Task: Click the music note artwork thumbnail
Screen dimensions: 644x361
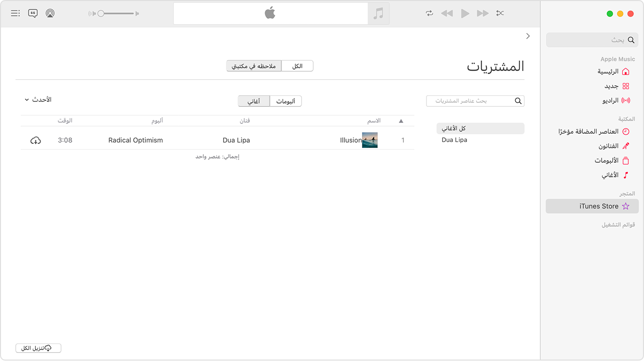Action: (x=379, y=13)
